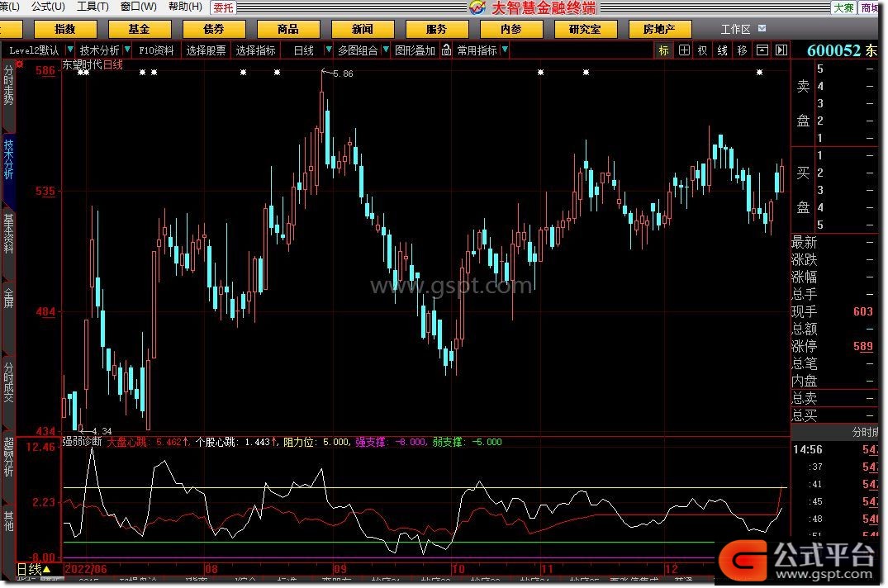Open the 日线 period dropdown arrow
The image size is (888, 588).
(329, 50)
